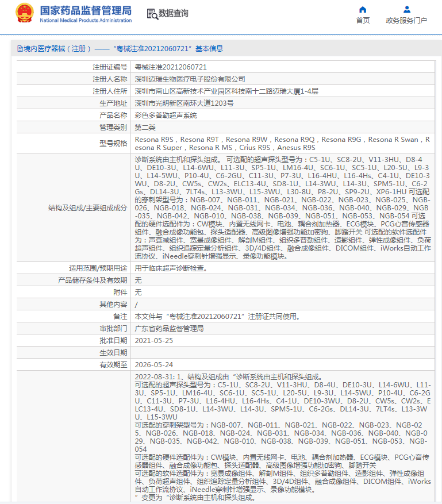Select approval date 2021-05-25
This screenshot has width=442, height=504.
[x=153, y=340]
